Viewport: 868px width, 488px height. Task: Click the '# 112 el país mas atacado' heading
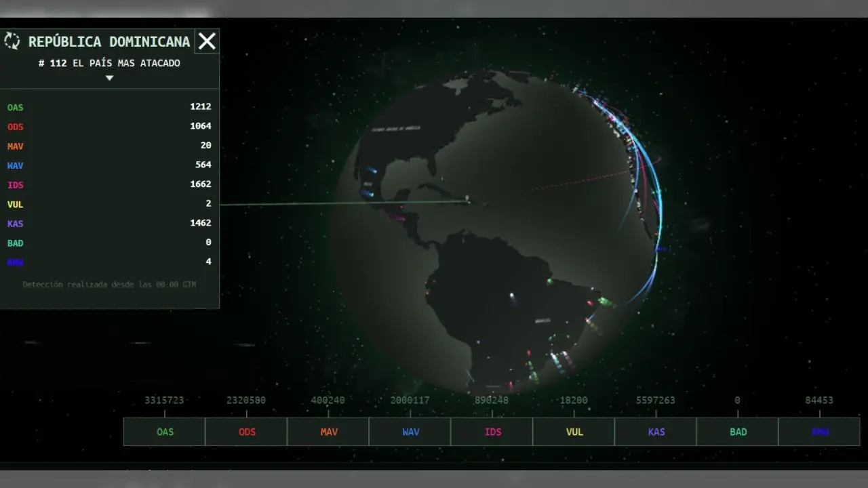(109, 63)
